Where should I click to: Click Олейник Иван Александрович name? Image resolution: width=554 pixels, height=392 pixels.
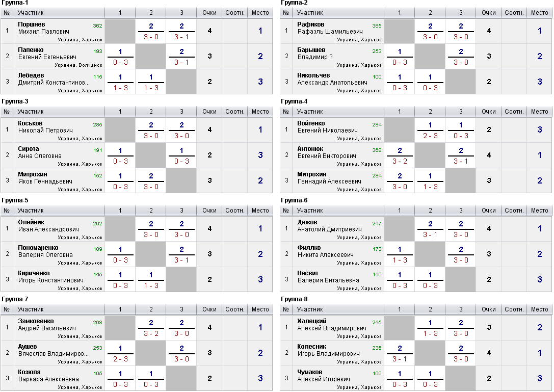tap(48, 226)
